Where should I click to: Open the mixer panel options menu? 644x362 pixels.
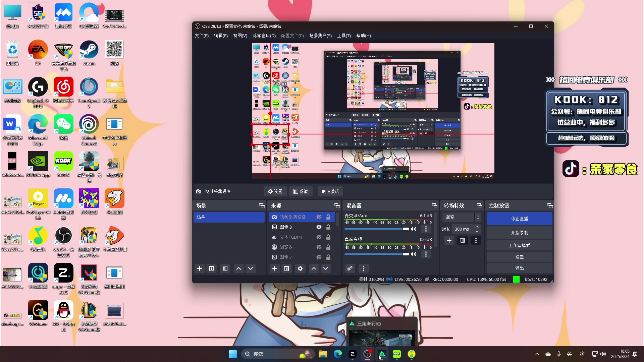coord(364,268)
